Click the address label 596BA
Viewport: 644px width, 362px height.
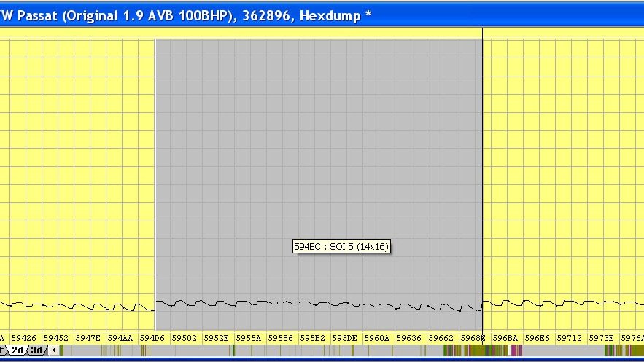[505, 338]
